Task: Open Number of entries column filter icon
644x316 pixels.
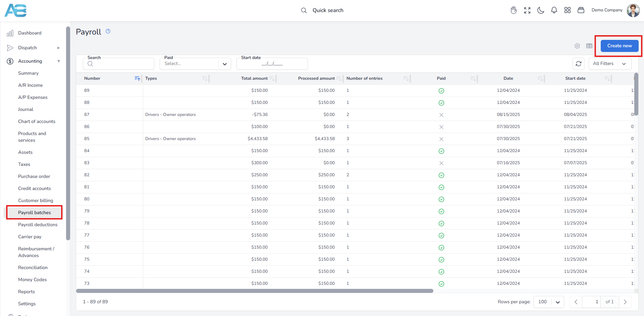Action: tap(406, 78)
